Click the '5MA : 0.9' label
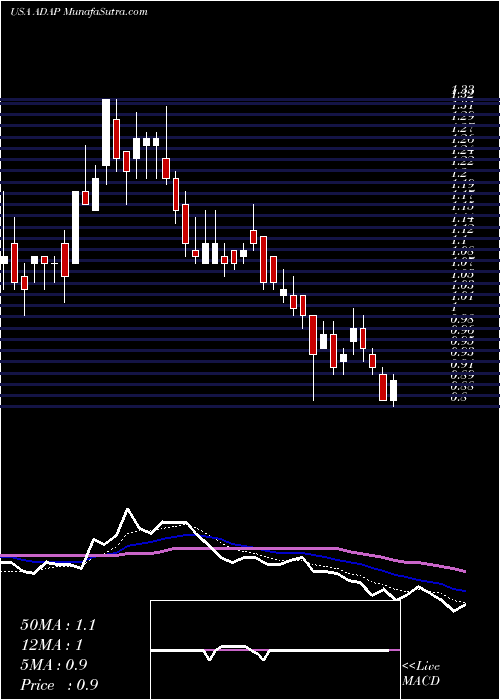 (x=54, y=665)
